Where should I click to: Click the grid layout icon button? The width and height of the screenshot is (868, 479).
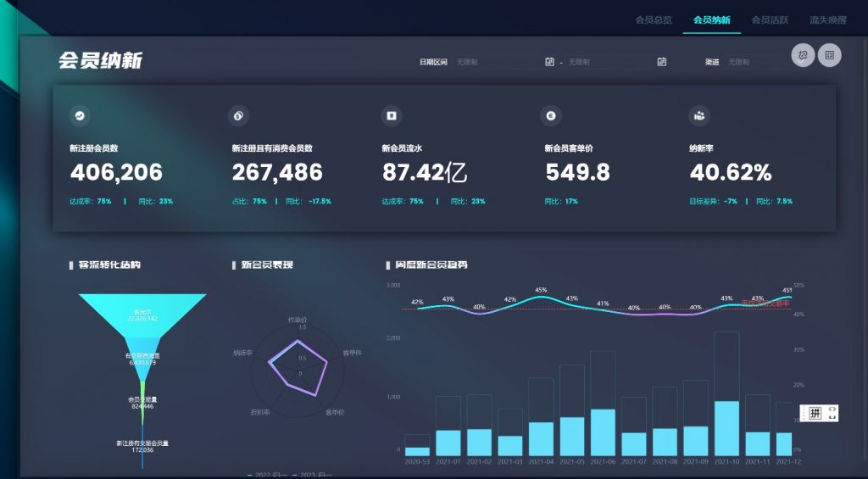829,55
